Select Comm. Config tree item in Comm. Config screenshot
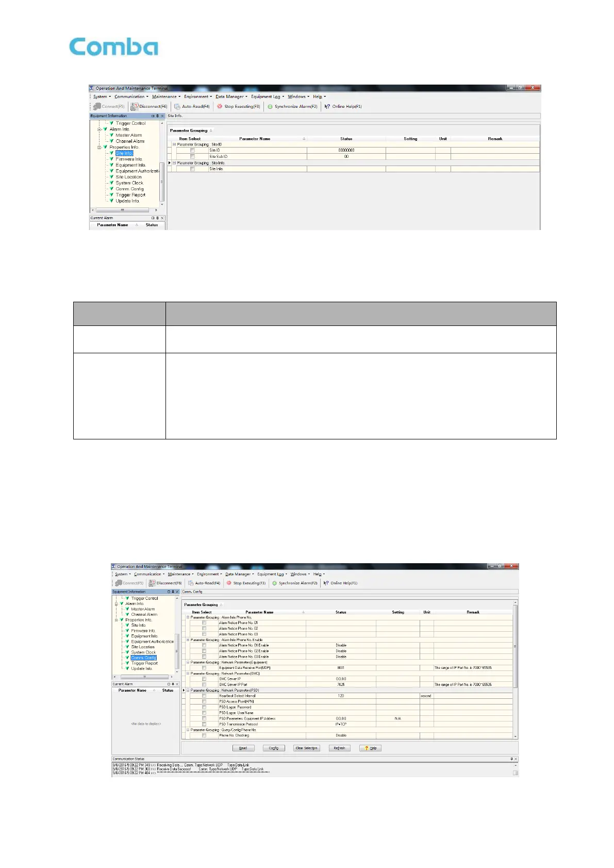Viewport: 614px width, 868px height. tap(143, 658)
